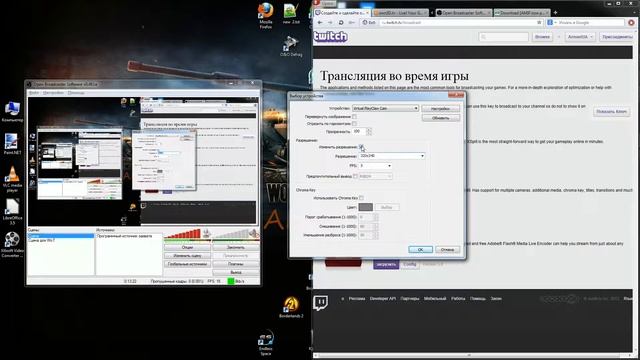Open the File menu in OBS

(34, 93)
